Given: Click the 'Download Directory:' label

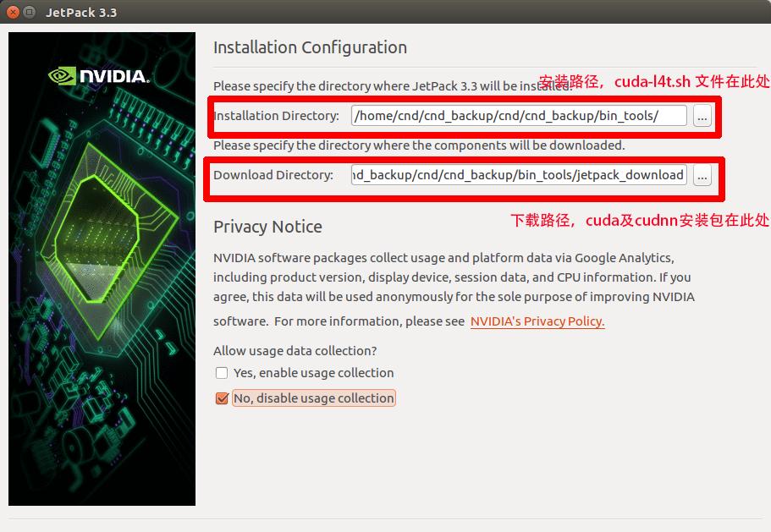Looking at the screenshot, I should coord(273,175).
